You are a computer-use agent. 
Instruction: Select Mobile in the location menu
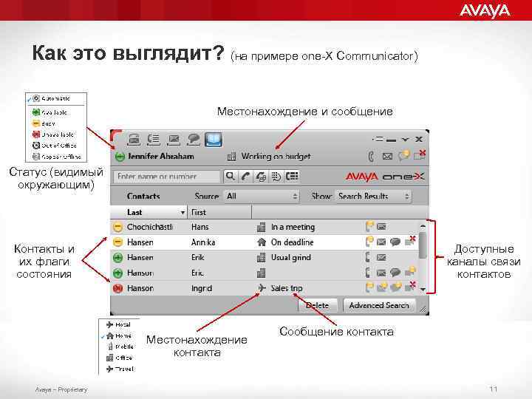click(120, 347)
